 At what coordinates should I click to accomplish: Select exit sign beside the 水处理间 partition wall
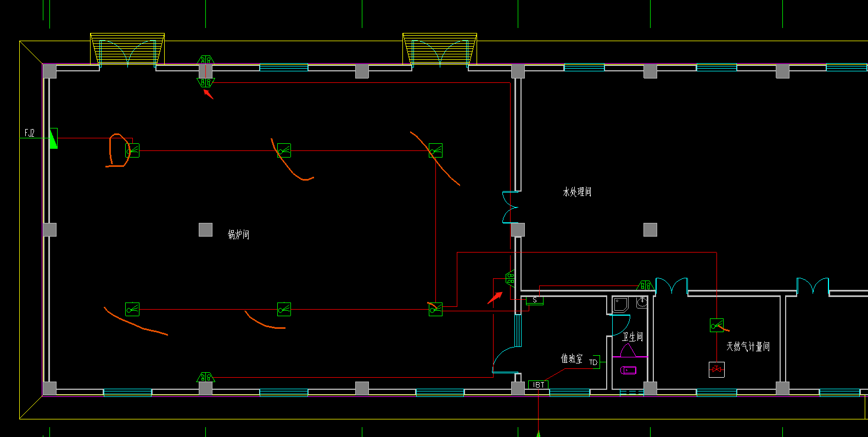(511, 278)
